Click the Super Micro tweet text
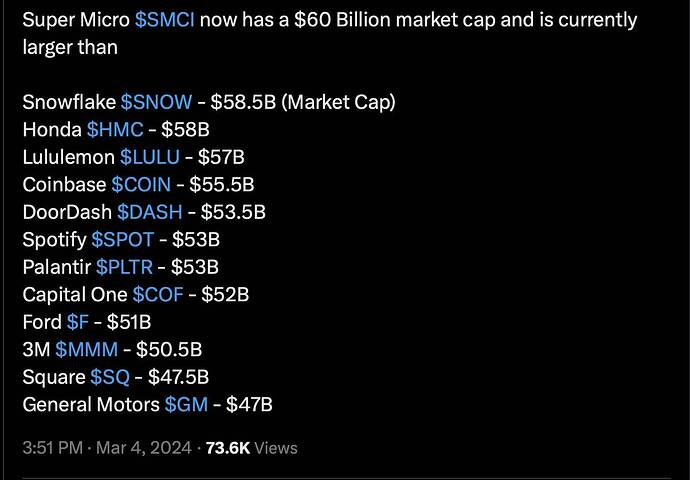 point(400,20)
